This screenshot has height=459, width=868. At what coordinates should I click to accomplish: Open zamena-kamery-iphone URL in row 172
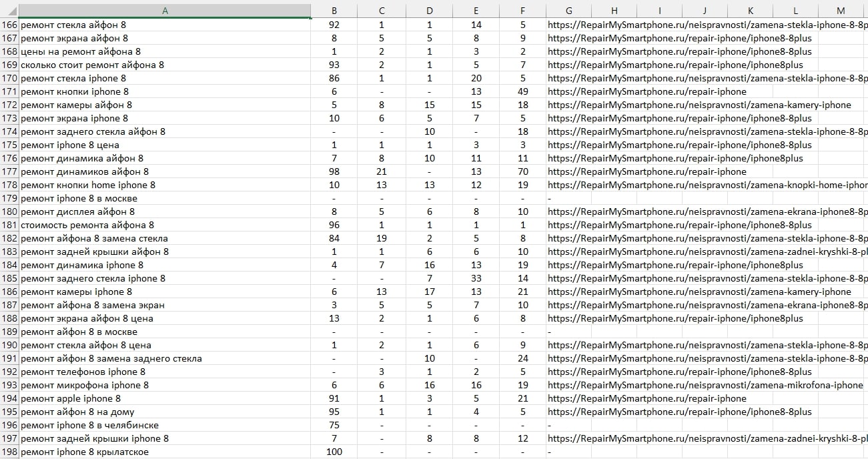click(x=699, y=105)
